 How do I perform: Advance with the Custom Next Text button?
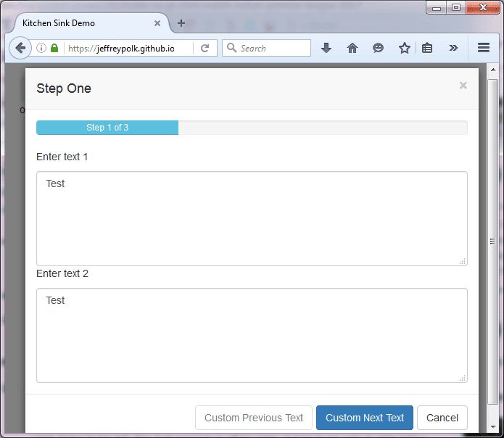coord(365,418)
